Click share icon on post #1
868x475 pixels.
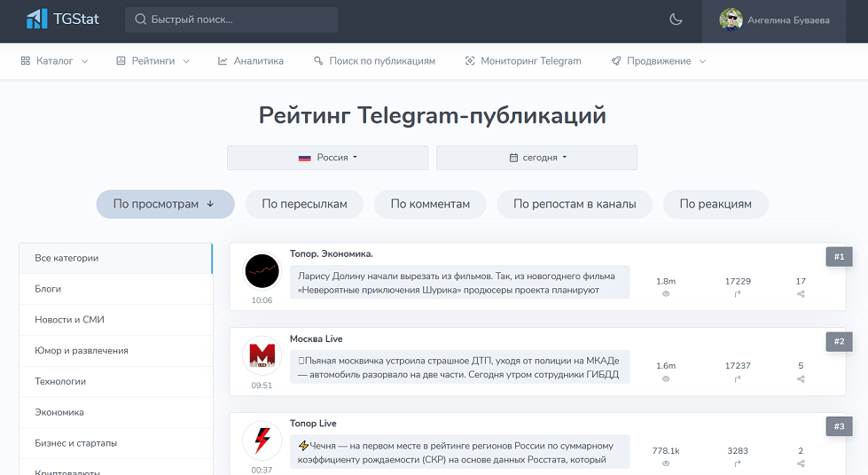tap(801, 293)
